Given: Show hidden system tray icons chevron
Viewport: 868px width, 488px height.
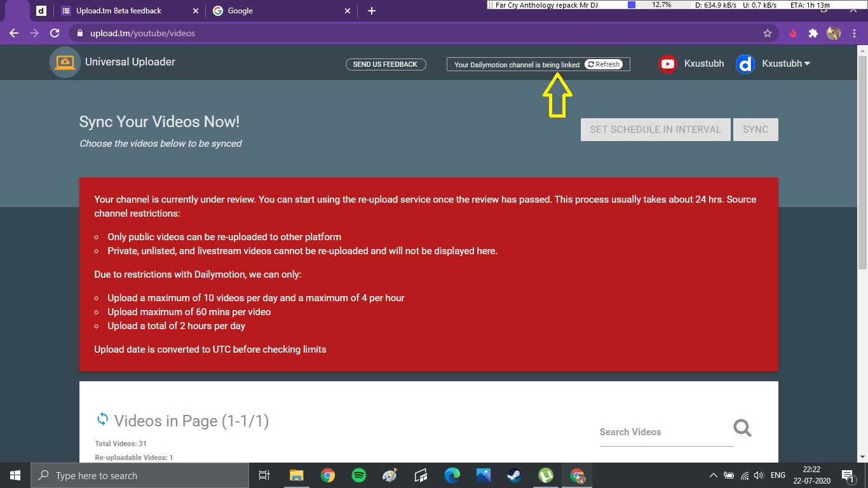Looking at the screenshot, I should (x=714, y=475).
